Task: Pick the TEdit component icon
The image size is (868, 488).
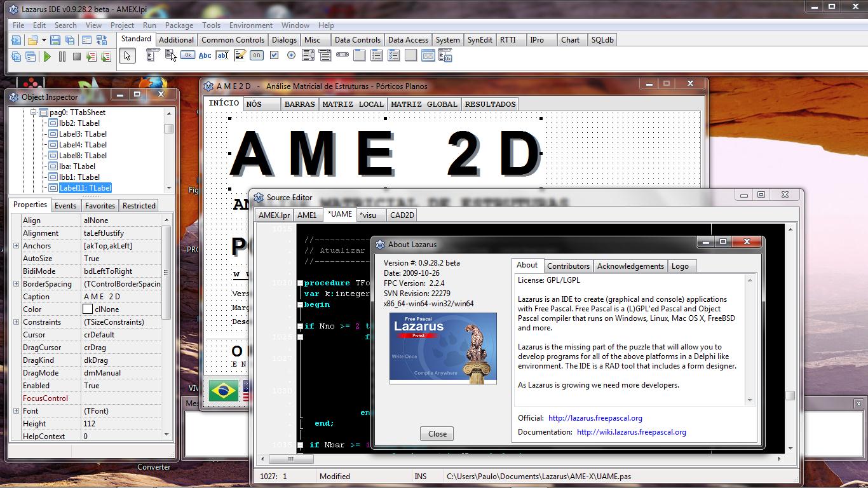Action: (x=222, y=55)
